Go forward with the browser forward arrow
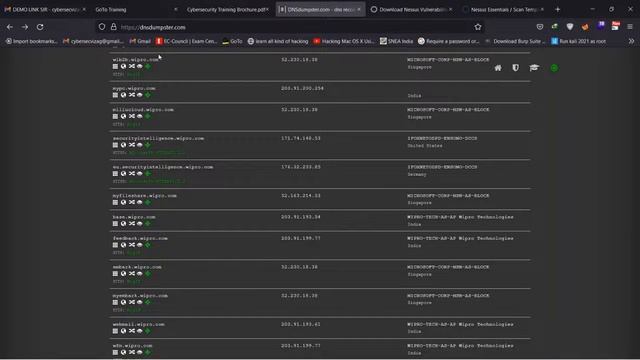Image resolution: width=640 pixels, height=360 pixels. coord(25,27)
